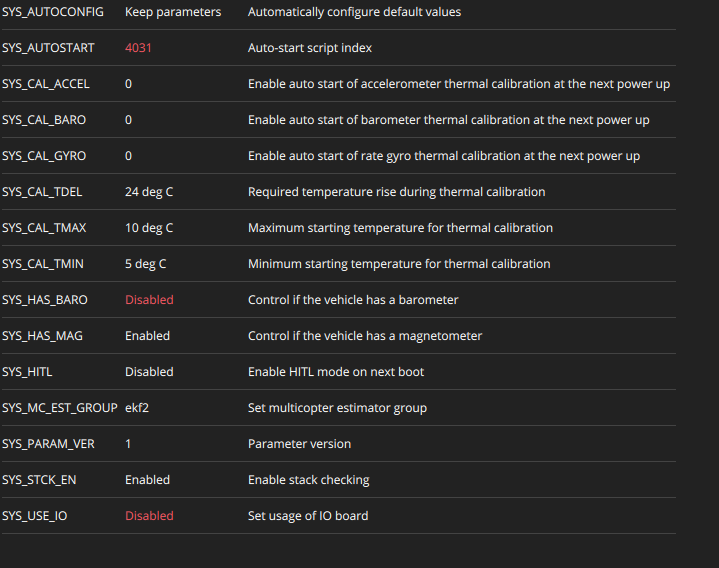Click 'Minimum starting temperature' description
Image resolution: width=719 pixels, height=568 pixels.
click(x=399, y=264)
